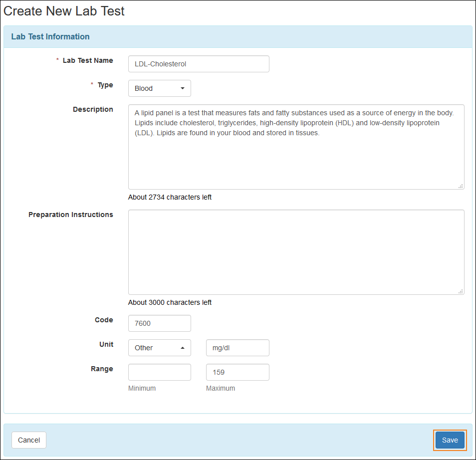This screenshot has width=476, height=460.
Task: Click the Description box resize handle
Action: (x=461, y=186)
